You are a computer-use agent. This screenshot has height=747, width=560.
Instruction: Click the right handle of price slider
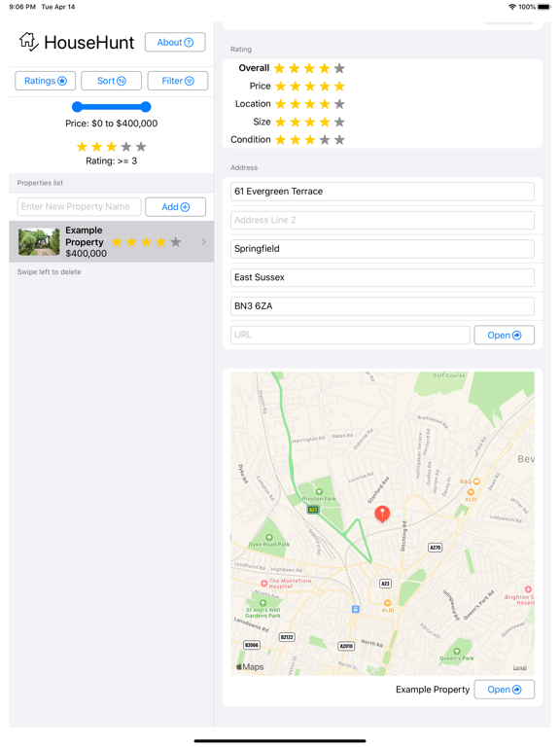[x=146, y=107]
